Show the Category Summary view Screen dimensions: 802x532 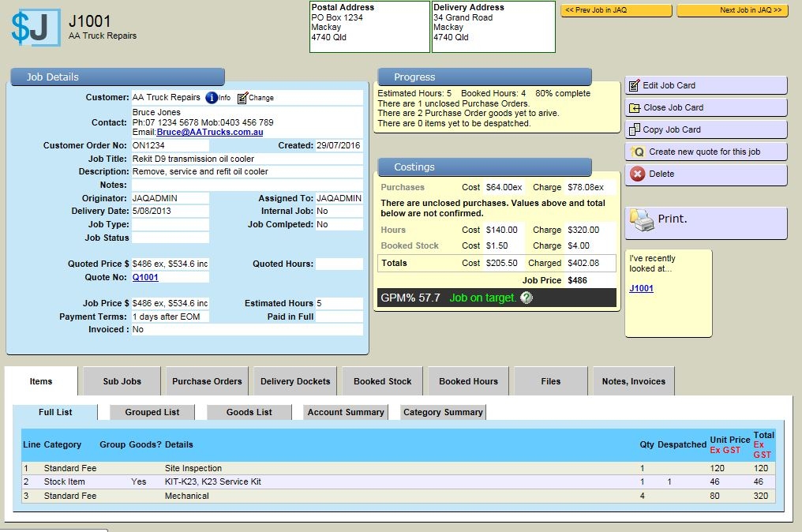coord(443,412)
